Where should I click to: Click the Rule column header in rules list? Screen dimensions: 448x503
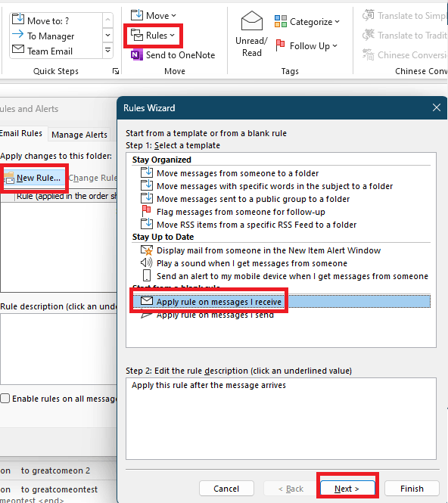point(66,196)
